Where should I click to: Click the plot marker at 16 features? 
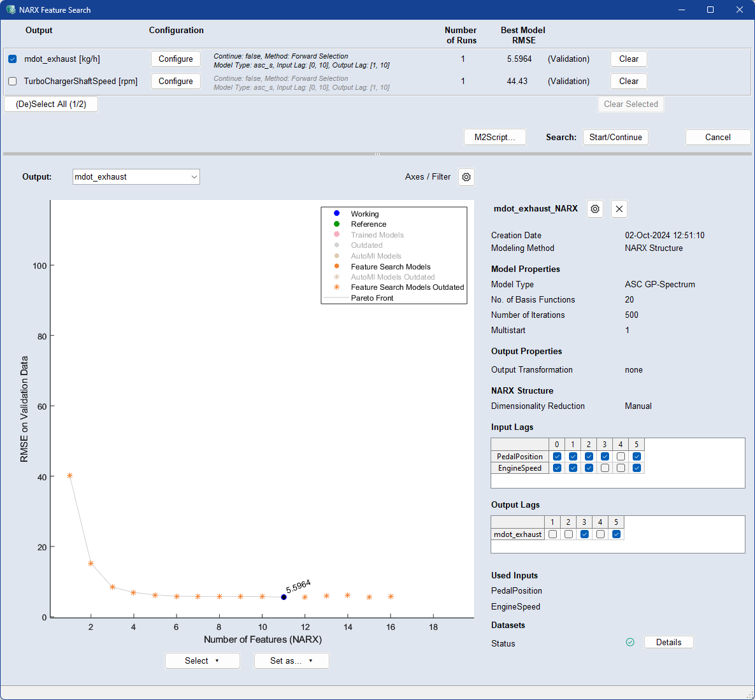pos(391,597)
